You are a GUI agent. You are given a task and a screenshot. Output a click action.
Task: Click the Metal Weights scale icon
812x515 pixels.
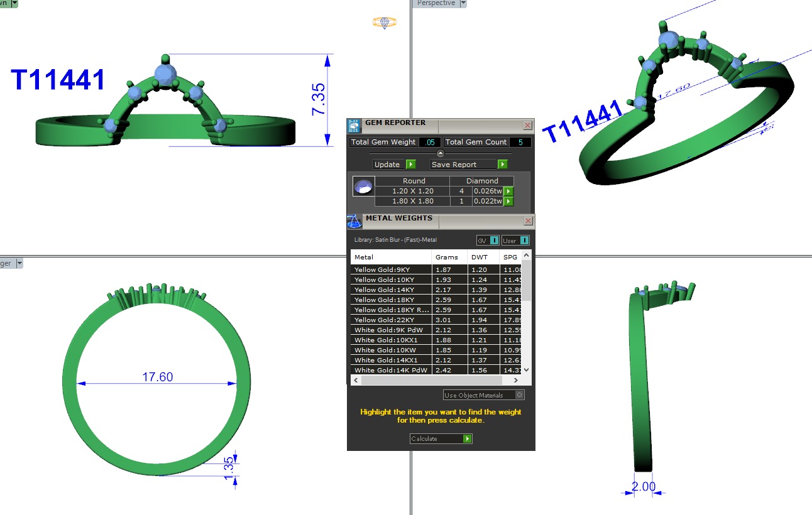click(x=354, y=221)
